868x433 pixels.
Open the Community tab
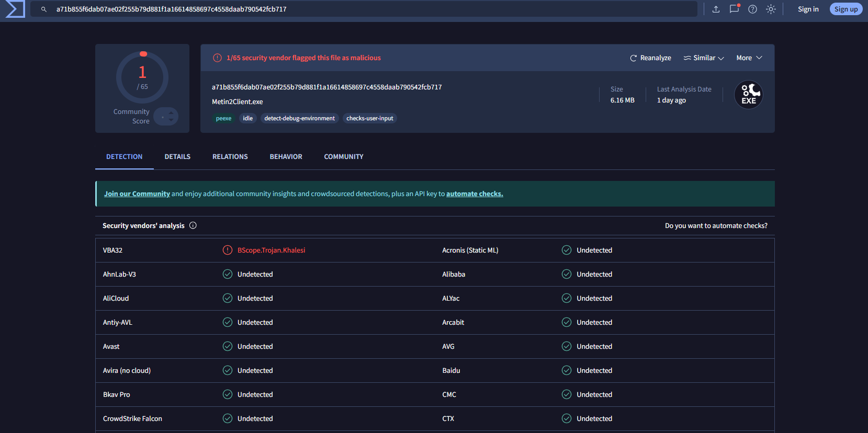(x=344, y=157)
